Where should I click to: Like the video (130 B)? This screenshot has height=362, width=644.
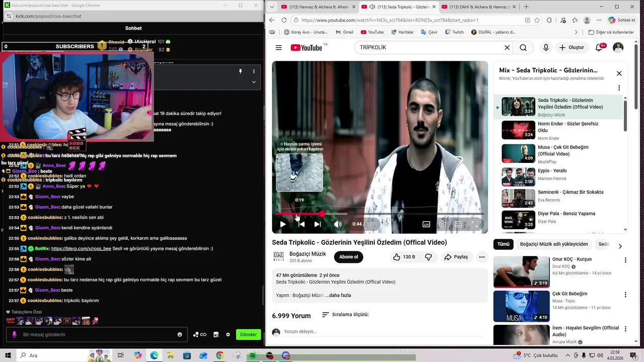405,257
